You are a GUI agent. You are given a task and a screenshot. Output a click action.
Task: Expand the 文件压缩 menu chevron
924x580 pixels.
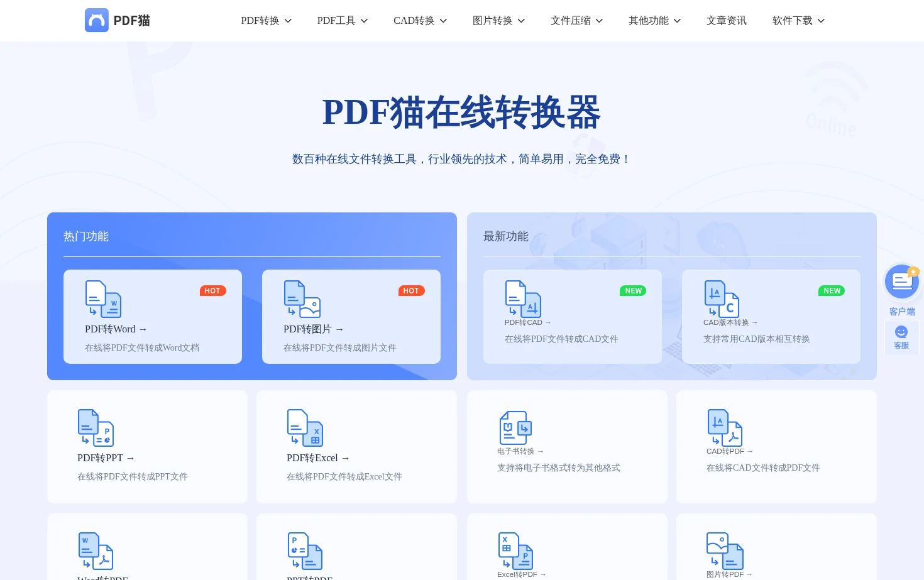click(599, 21)
